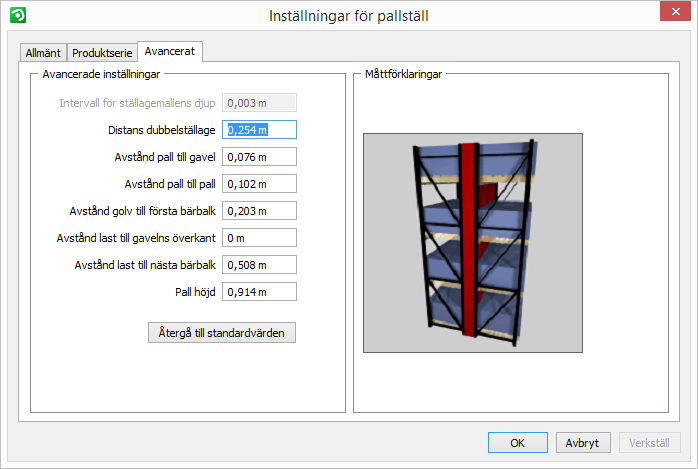Click Återgå till standardvärden button

[222, 333]
